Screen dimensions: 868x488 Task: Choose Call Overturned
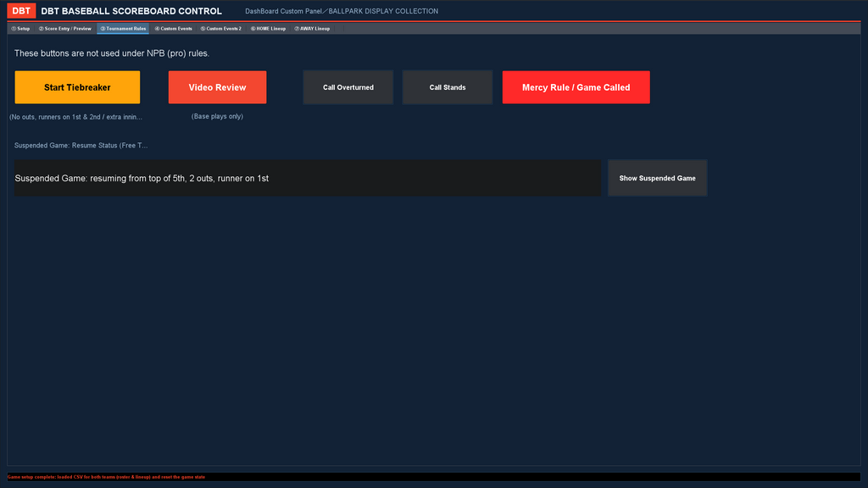pos(348,87)
